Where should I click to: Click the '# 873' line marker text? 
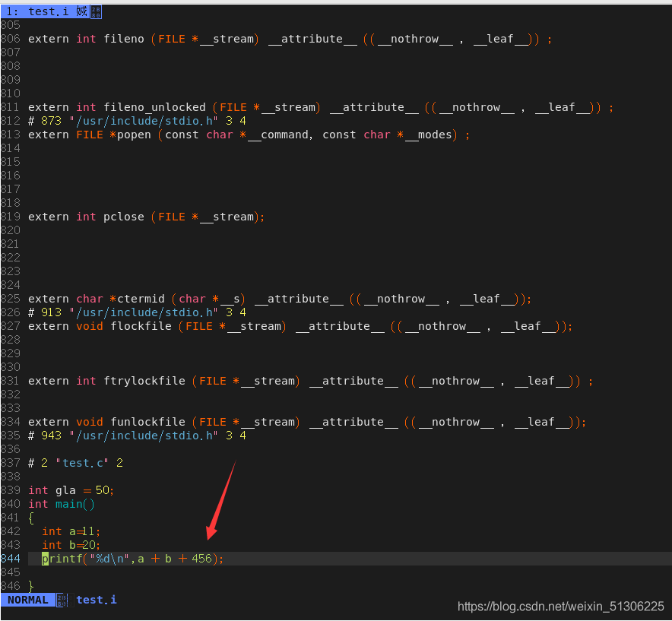click(x=45, y=121)
